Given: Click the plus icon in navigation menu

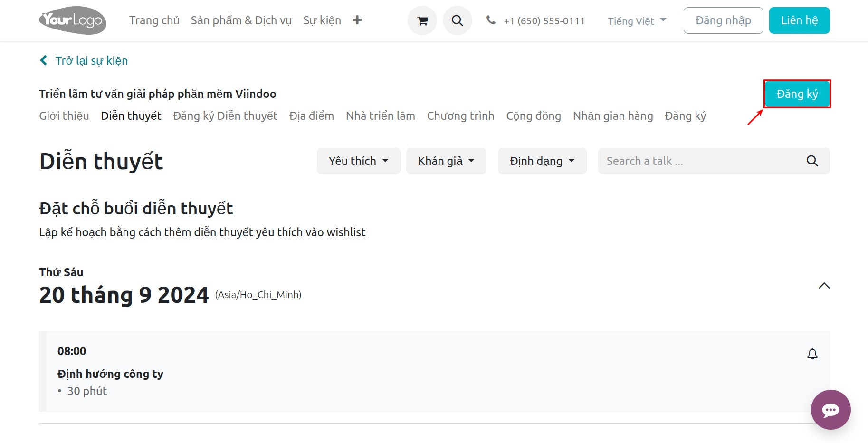Looking at the screenshot, I should [x=357, y=20].
